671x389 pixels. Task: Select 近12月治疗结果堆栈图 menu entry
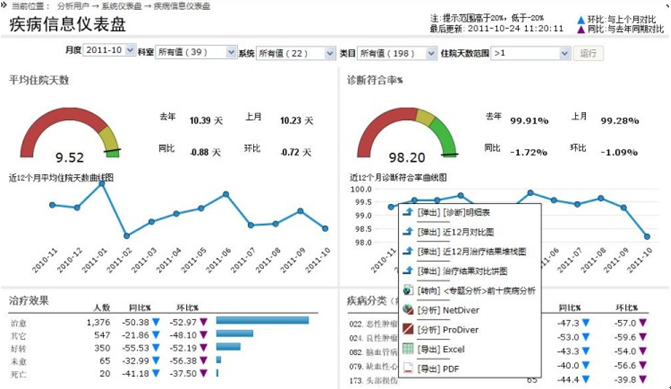point(471,251)
